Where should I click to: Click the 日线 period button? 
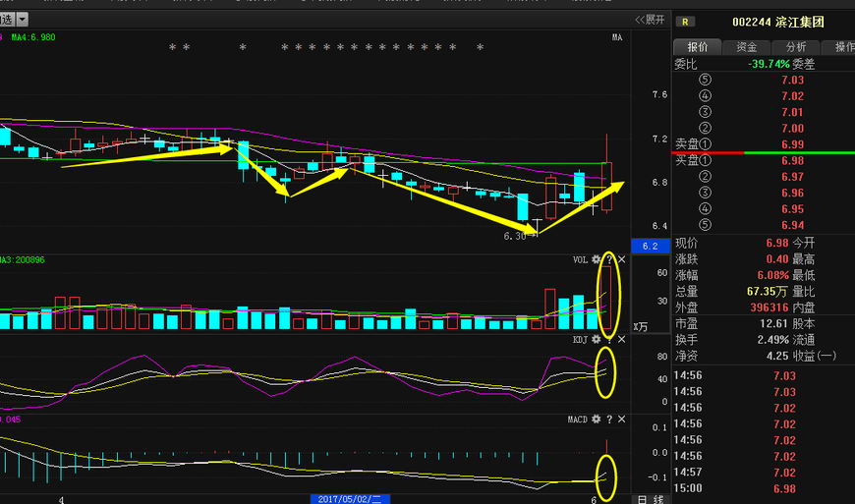click(651, 499)
